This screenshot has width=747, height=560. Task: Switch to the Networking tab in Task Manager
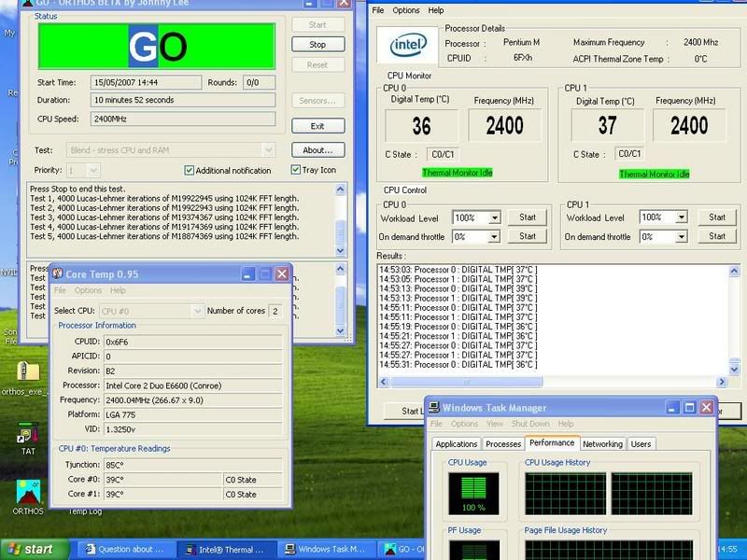(x=602, y=444)
